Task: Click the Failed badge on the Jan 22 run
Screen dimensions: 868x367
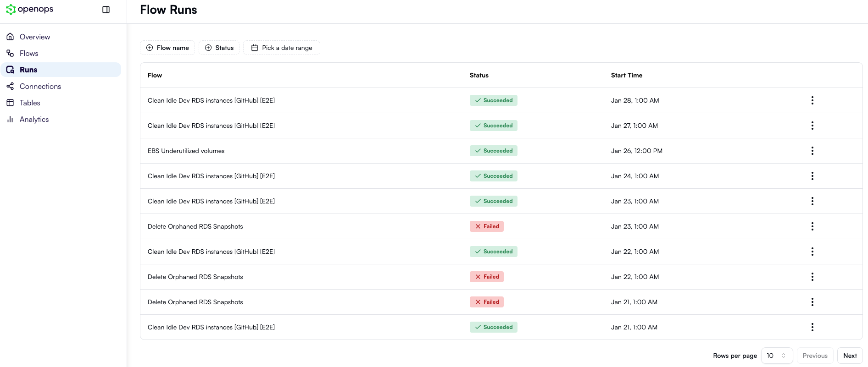Action: click(x=487, y=277)
